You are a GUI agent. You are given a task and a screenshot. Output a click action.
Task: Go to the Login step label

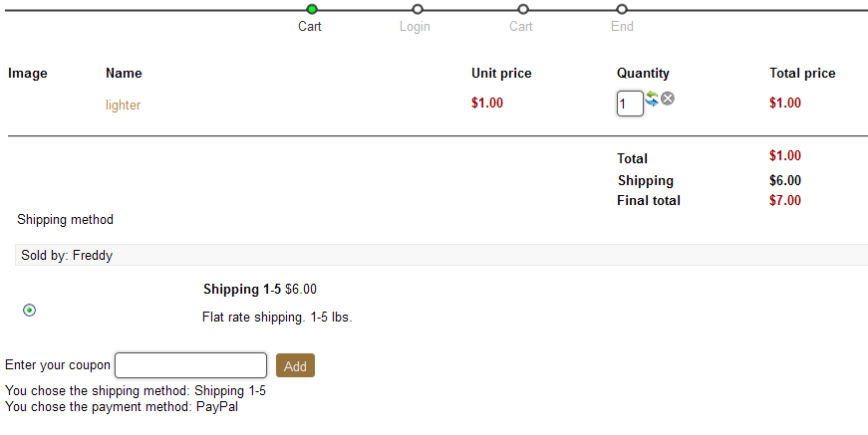415,26
